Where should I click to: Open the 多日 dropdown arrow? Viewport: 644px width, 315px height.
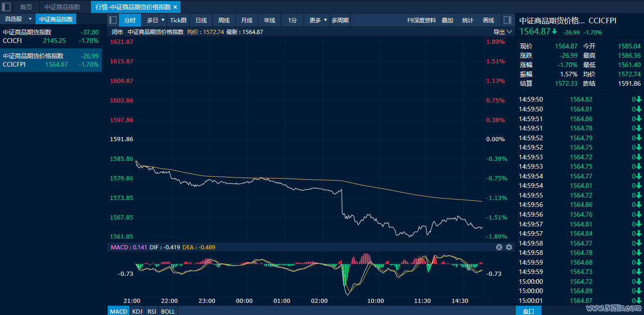pyautogui.click(x=163, y=20)
